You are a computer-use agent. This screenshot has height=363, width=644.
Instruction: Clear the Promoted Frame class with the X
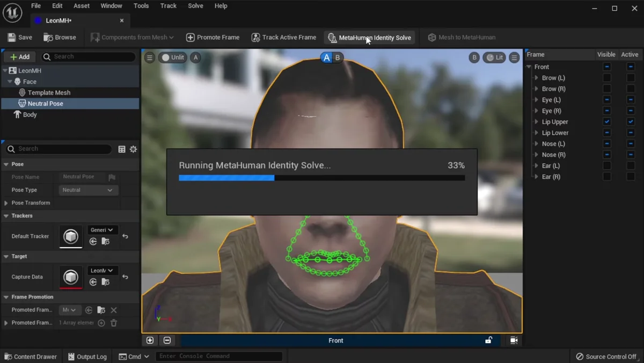114,310
